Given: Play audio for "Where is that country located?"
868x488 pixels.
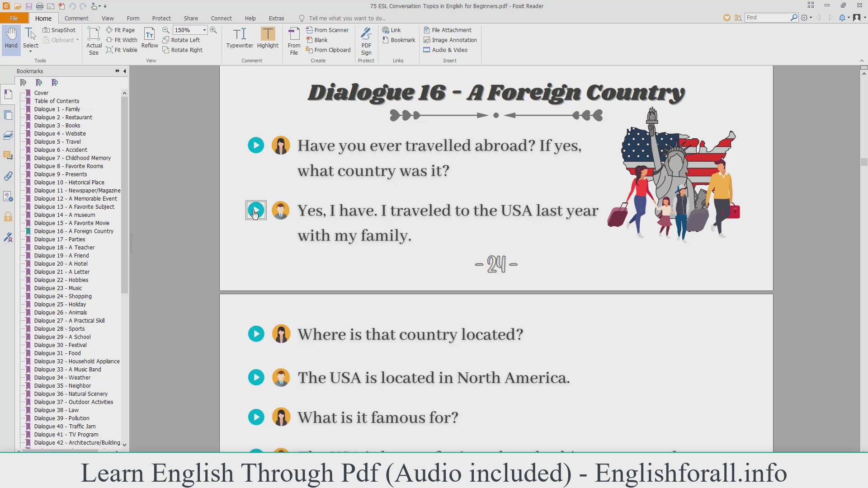Looking at the screenshot, I should [x=256, y=334].
